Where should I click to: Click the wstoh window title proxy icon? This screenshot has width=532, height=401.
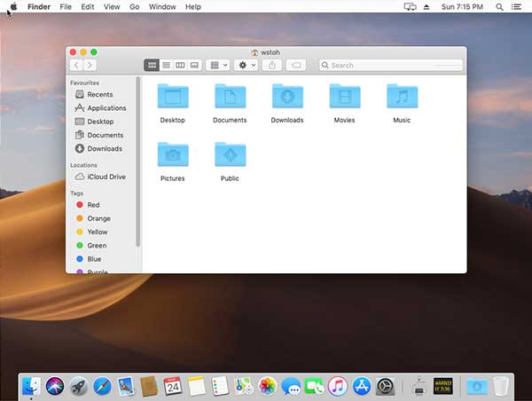254,52
